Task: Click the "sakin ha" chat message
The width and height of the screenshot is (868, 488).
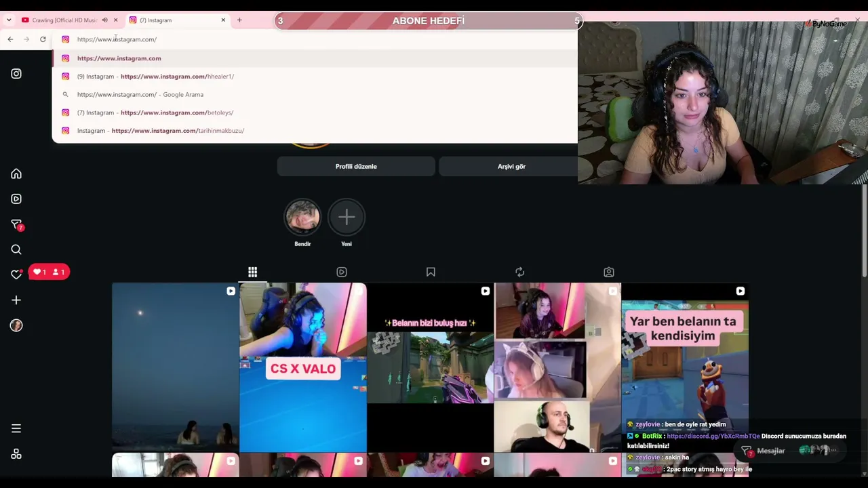Action: [676, 457]
